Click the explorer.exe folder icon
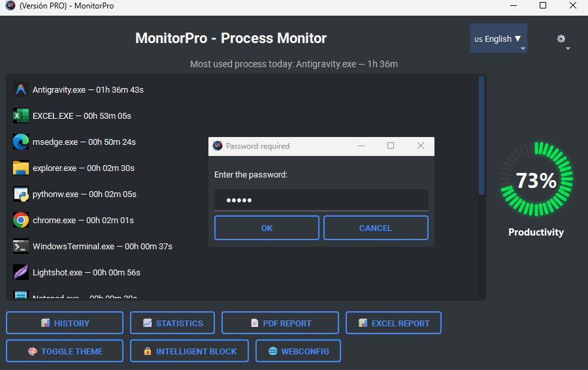The width and height of the screenshot is (588, 370). tap(21, 168)
